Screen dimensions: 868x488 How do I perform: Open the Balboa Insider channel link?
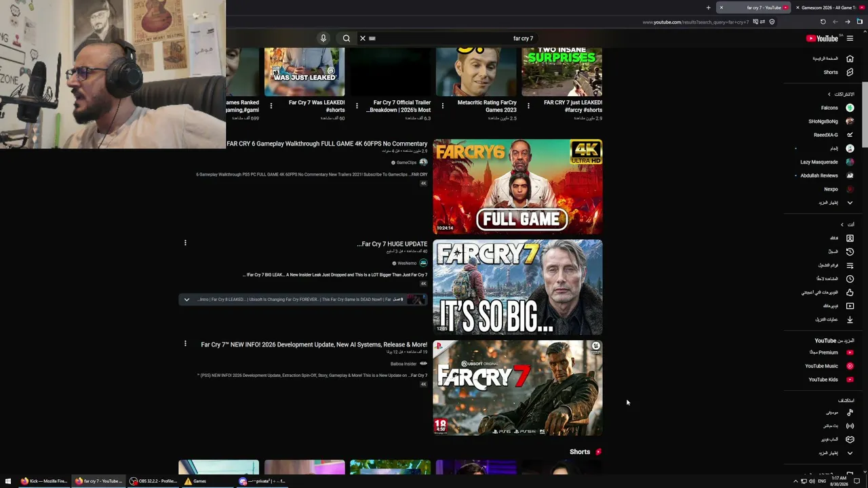pyautogui.click(x=403, y=364)
